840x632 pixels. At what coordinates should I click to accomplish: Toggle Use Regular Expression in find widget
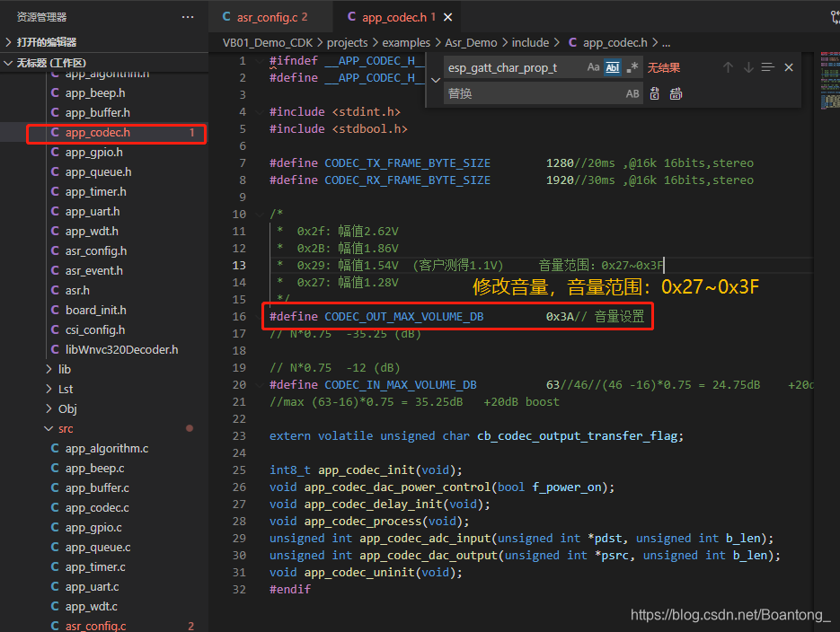pyautogui.click(x=632, y=67)
